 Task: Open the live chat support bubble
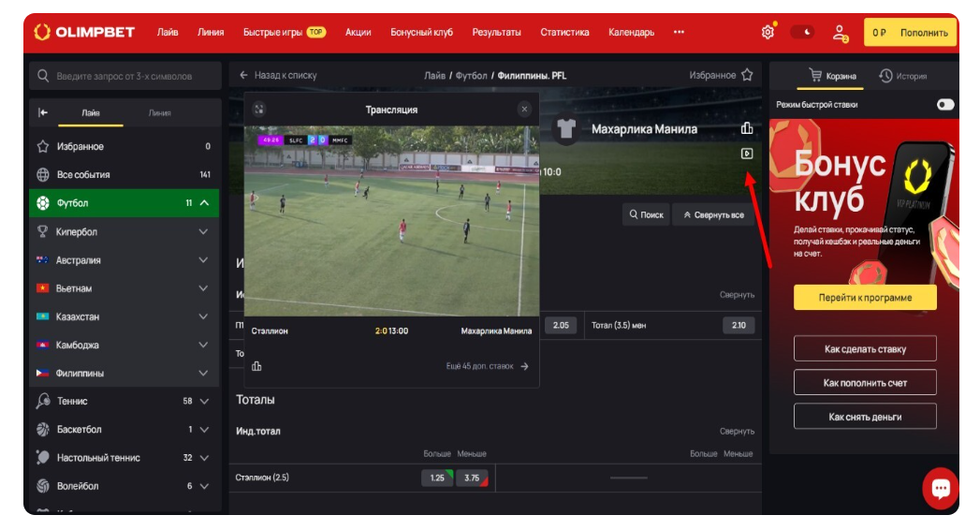940,488
